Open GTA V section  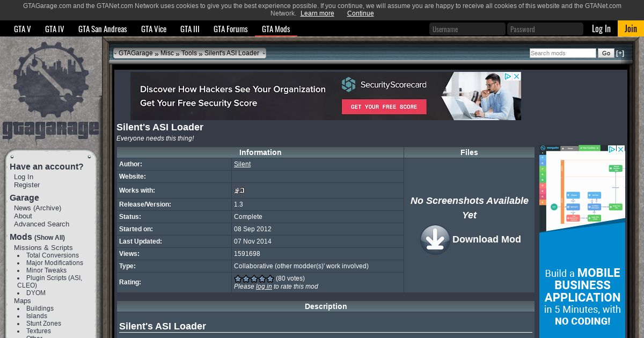[23, 29]
